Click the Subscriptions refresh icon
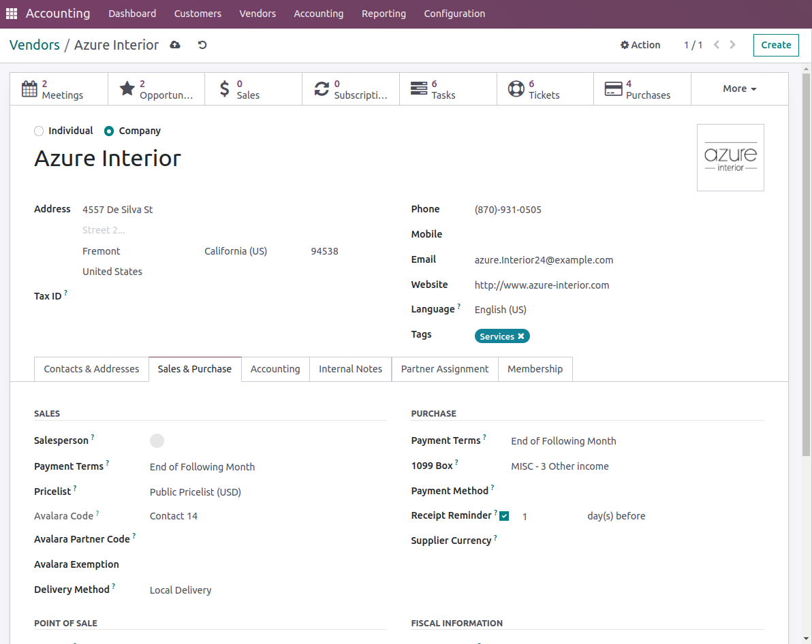 point(322,88)
